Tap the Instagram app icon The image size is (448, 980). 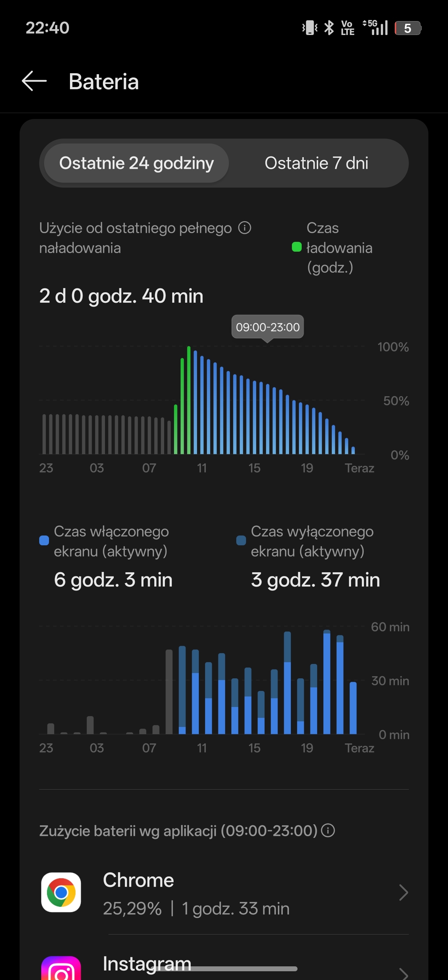click(61, 968)
